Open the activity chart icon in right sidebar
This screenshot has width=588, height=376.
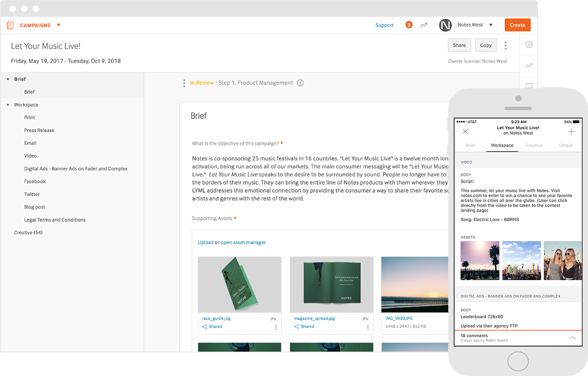point(529,66)
